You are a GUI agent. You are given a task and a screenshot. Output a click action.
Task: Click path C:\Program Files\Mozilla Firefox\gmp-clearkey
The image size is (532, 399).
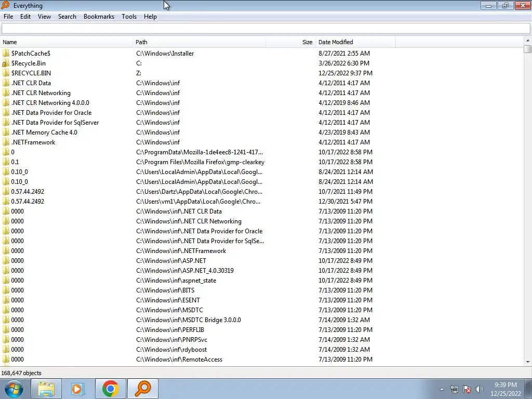[200, 162]
